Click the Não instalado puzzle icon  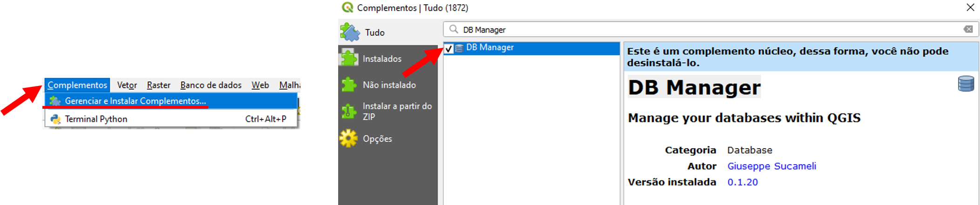(349, 85)
